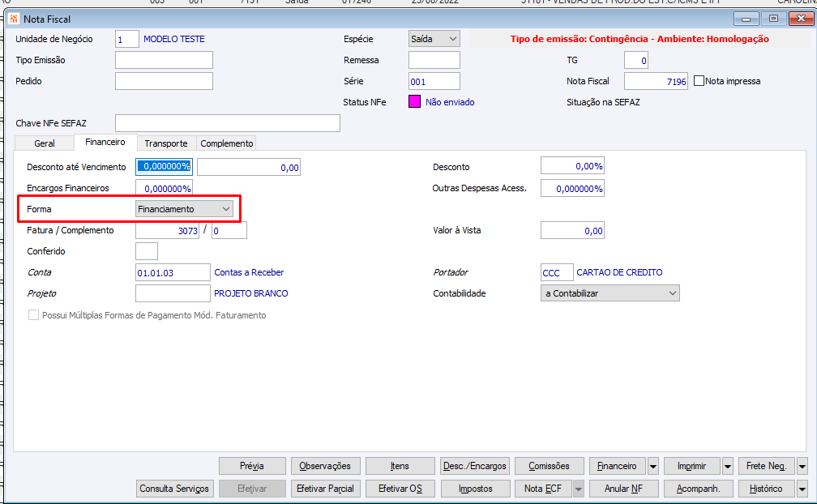Select the Financeiro tab
The width and height of the screenshot is (817, 504).
(x=105, y=142)
